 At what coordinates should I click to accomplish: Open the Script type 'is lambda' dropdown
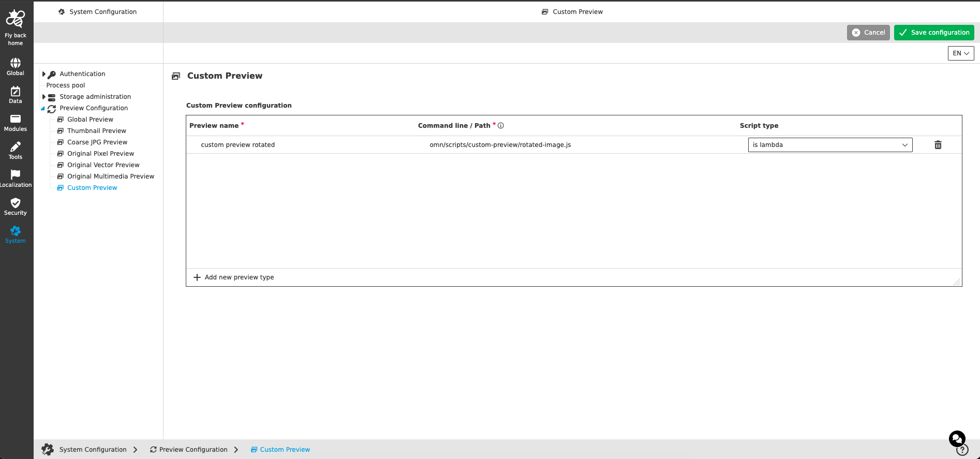point(830,145)
